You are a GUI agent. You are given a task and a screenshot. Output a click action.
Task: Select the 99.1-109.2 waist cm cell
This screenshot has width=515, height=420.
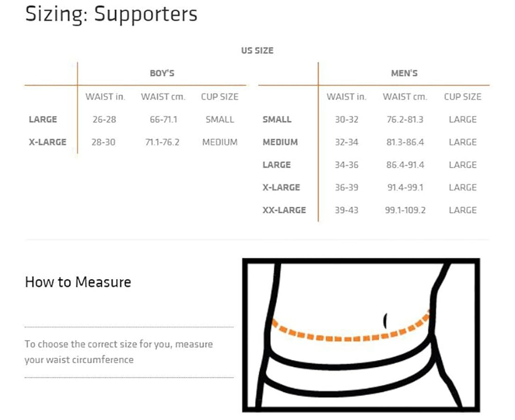[405, 210]
